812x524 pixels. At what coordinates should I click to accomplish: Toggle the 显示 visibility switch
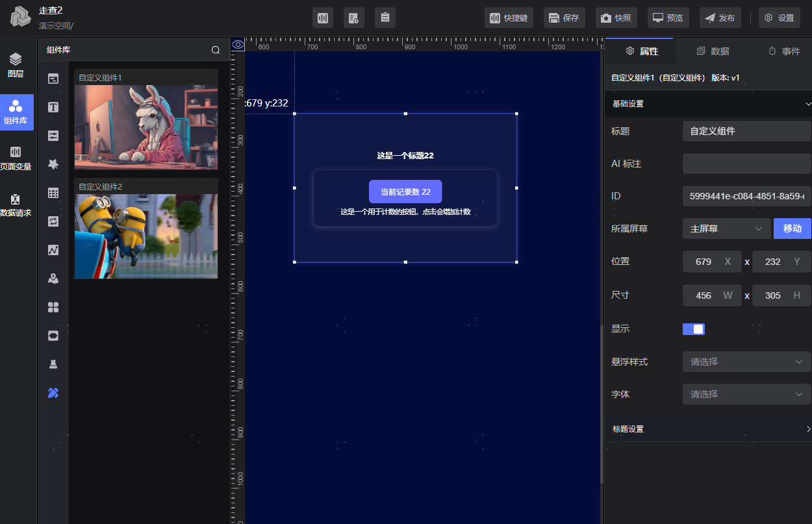pyautogui.click(x=694, y=329)
